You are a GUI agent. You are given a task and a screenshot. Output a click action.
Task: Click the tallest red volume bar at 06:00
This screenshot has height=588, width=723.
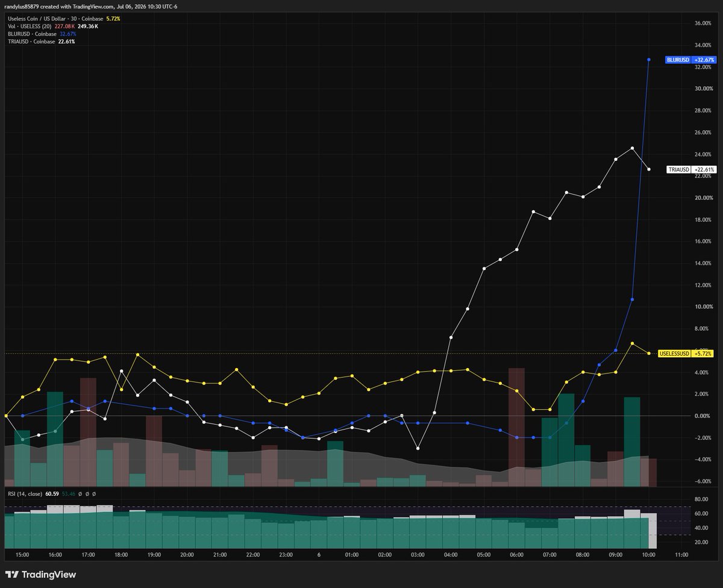click(x=516, y=427)
